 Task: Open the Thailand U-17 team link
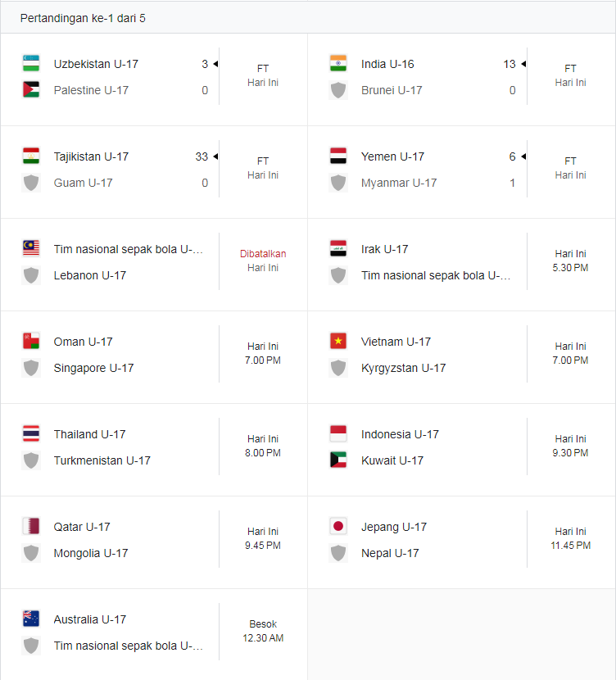point(90,434)
